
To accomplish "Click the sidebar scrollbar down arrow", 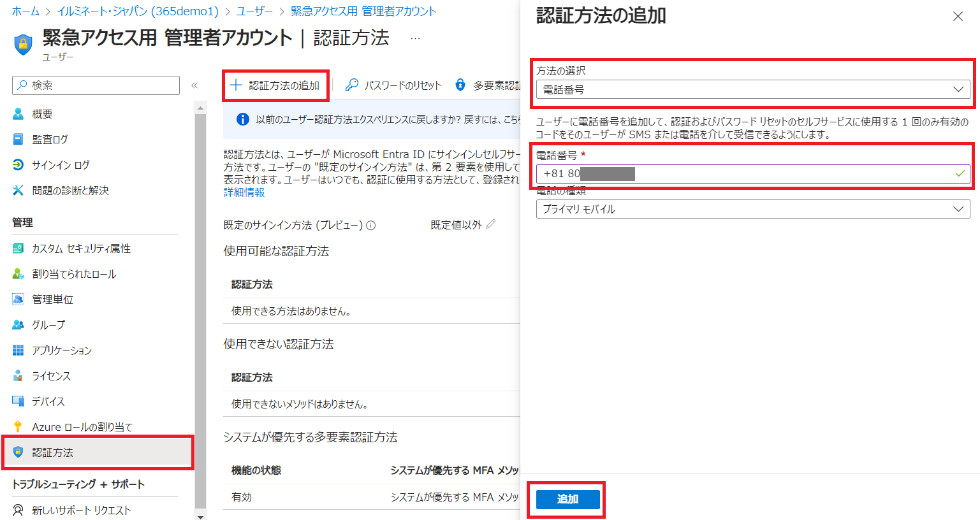I will click(201, 516).
